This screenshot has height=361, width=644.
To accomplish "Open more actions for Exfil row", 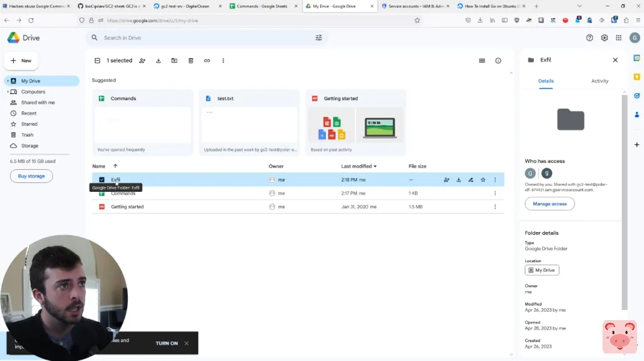I will pyautogui.click(x=495, y=179).
